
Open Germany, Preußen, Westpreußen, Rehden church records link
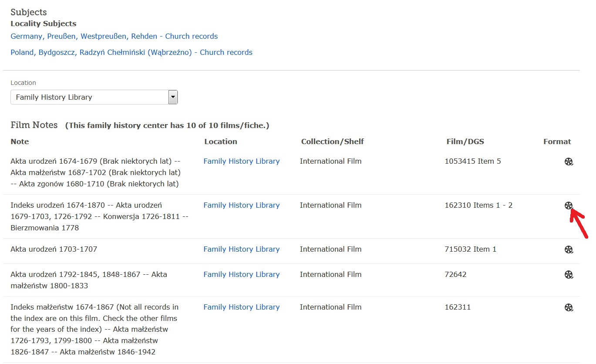click(114, 36)
